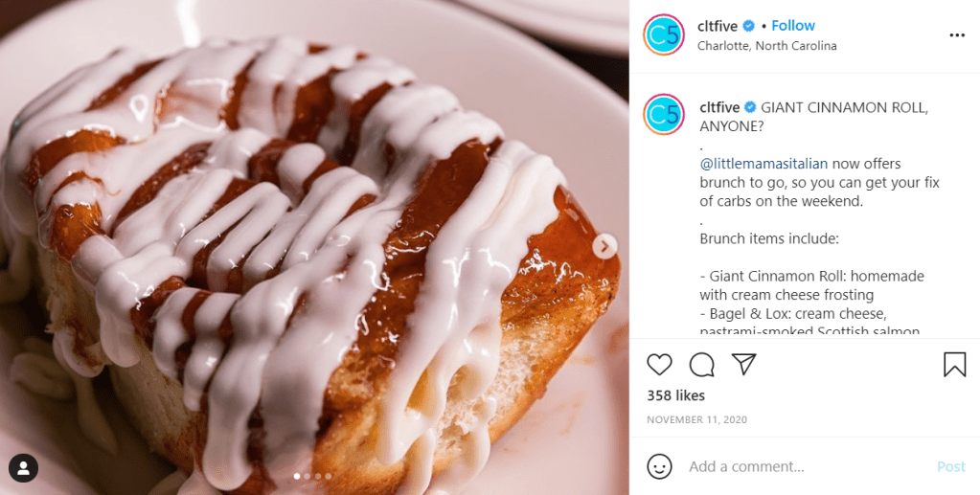Viewport: 980px width, 495px height.
Task: Advance to next photo with carousel arrow
Action: (x=604, y=246)
